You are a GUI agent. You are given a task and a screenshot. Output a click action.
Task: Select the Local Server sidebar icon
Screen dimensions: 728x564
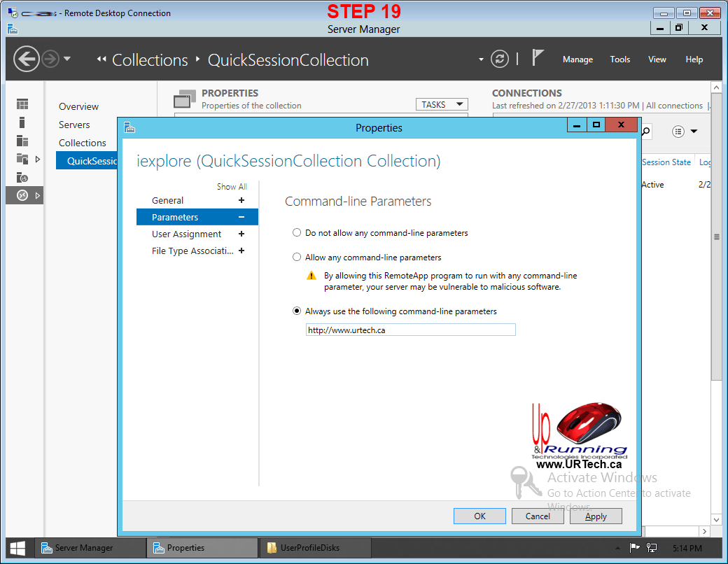click(22, 122)
